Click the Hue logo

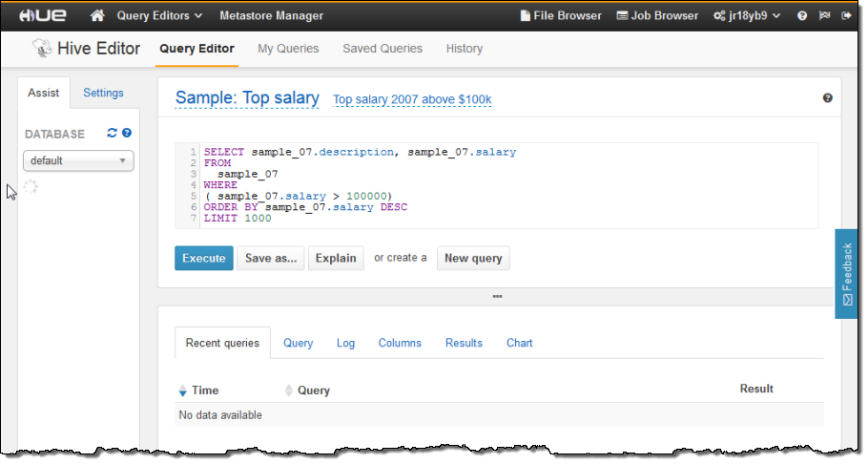point(41,15)
